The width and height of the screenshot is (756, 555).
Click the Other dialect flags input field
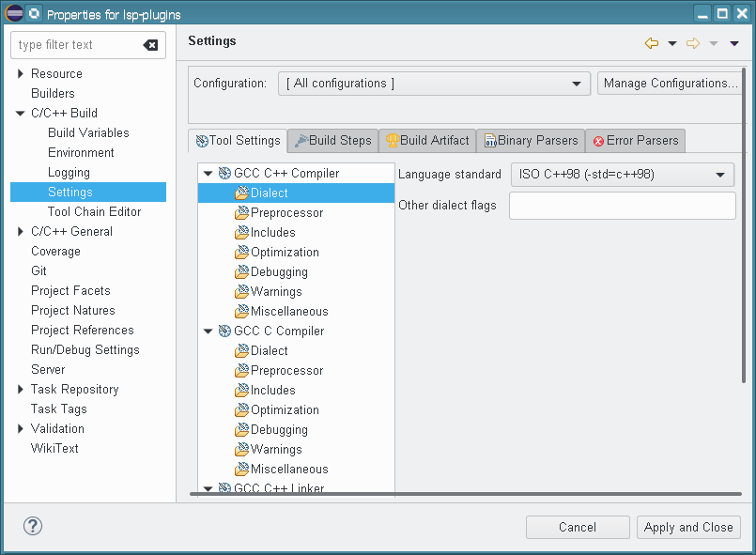pyautogui.click(x=622, y=206)
